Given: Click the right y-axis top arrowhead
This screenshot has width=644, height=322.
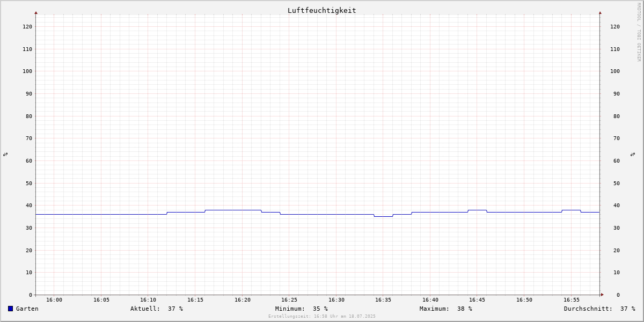Looking at the screenshot, I should point(600,12).
